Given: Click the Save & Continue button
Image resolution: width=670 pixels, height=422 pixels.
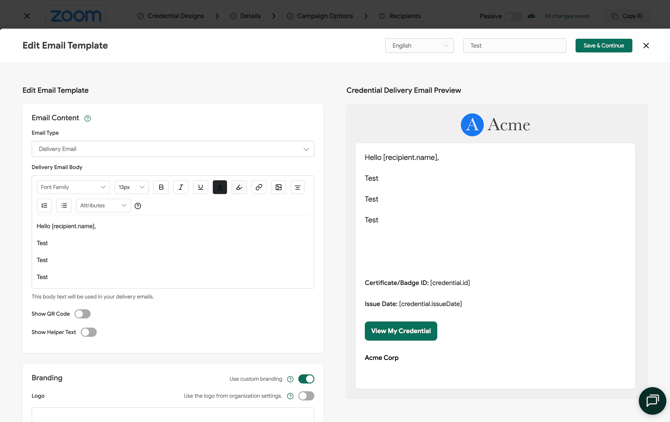Looking at the screenshot, I should point(604,46).
